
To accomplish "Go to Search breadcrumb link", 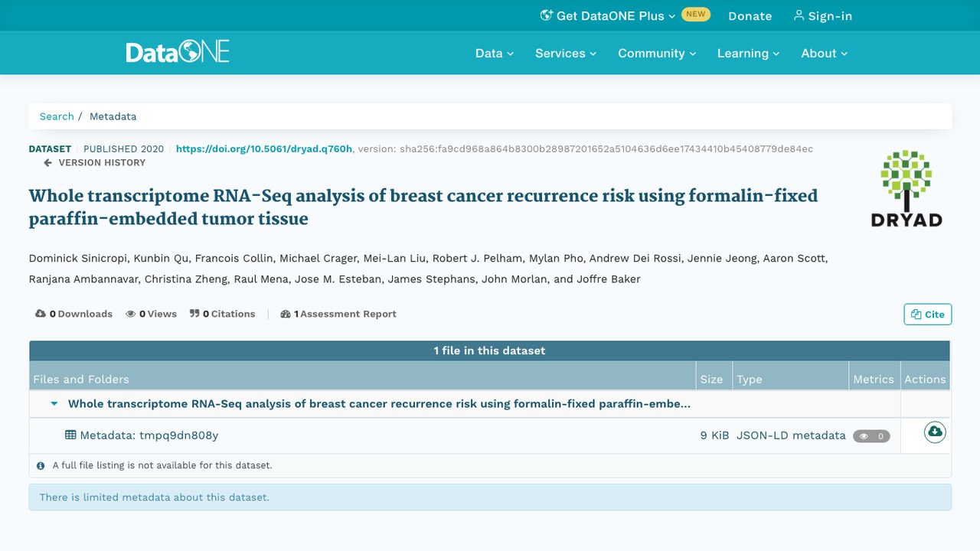I will point(57,116).
